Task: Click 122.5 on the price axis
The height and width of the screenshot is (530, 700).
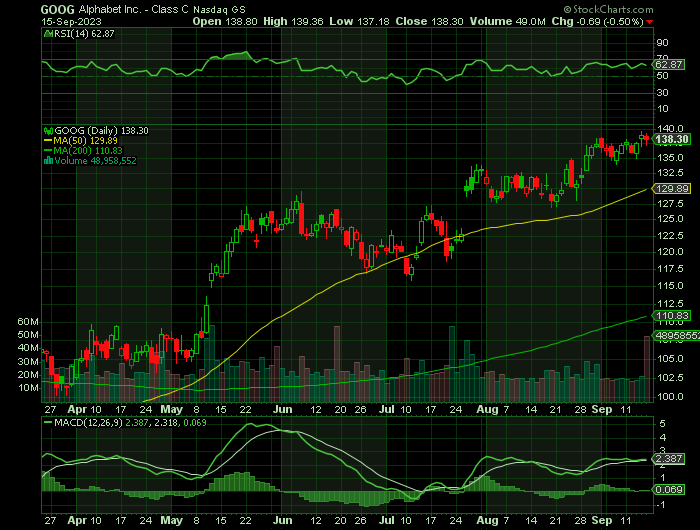Action: [670, 236]
